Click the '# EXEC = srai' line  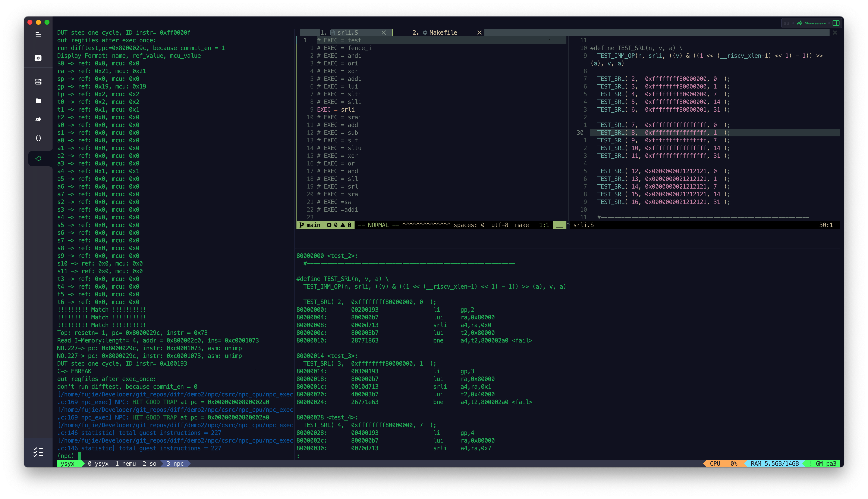(339, 117)
